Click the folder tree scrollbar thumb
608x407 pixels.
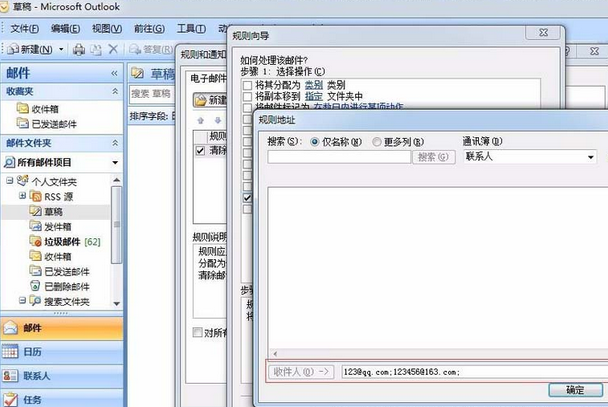point(116,225)
